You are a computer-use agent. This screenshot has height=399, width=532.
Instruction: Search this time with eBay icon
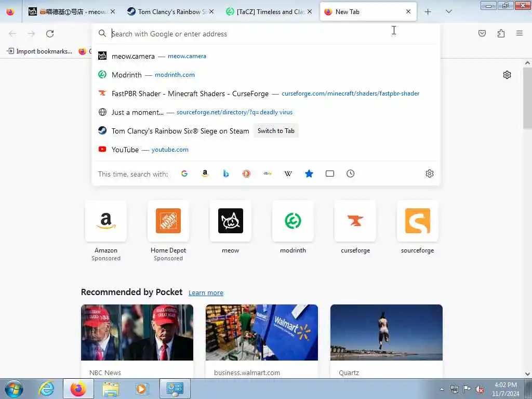tap(268, 174)
